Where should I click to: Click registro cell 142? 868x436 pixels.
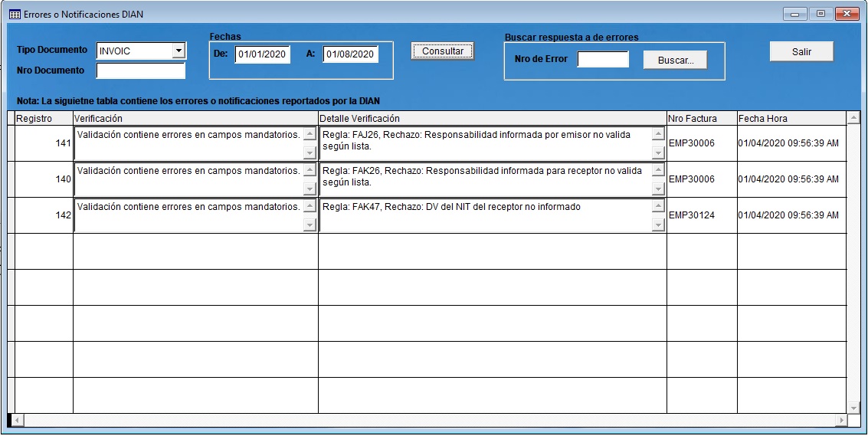coord(44,215)
